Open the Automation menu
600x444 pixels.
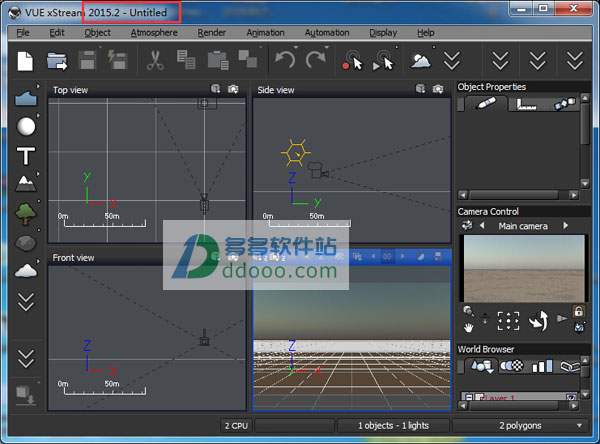tap(327, 33)
